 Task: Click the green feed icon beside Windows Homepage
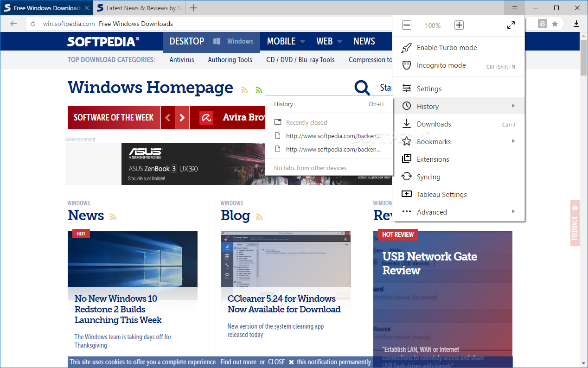(259, 90)
